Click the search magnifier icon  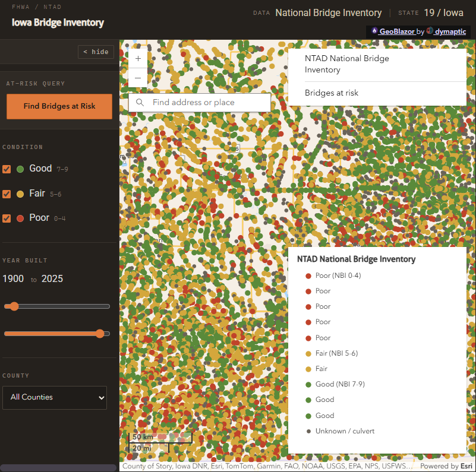[140, 103]
